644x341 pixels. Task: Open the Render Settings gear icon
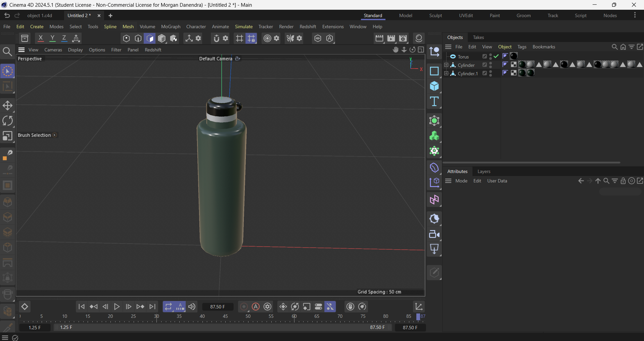click(403, 38)
